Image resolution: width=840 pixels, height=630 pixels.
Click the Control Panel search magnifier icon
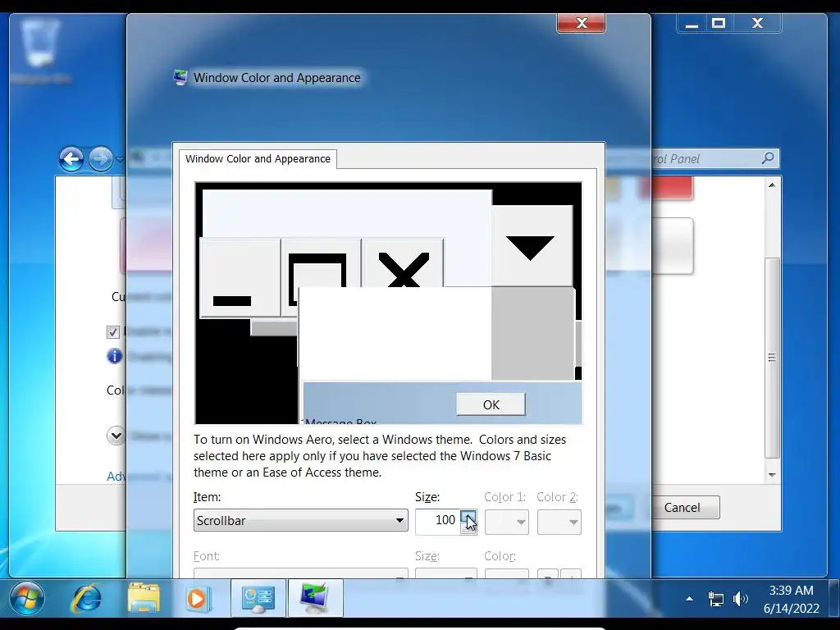tap(768, 158)
